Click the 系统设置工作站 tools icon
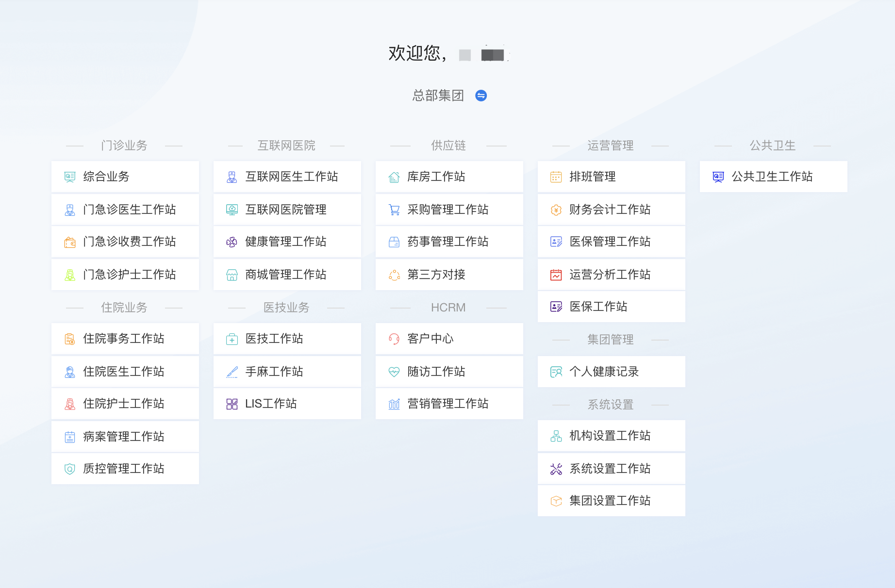This screenshot has width=895, height=588. (x=556, y=469)
